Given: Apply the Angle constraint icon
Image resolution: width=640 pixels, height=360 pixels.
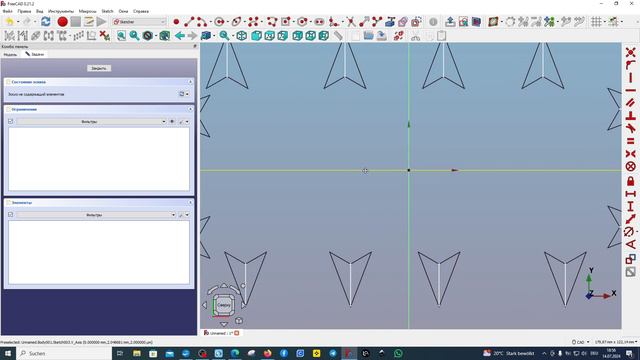Looking at the screenshot, I should tap(631, 245).
